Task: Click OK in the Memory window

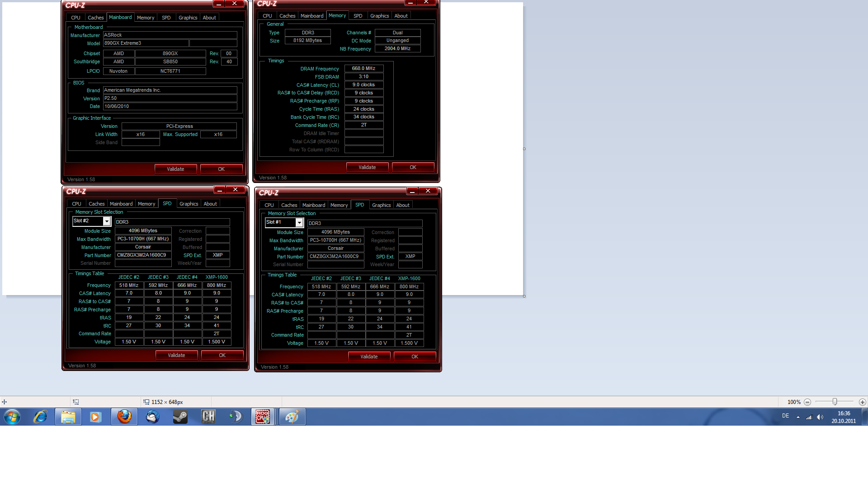Action: click(413, 167)
